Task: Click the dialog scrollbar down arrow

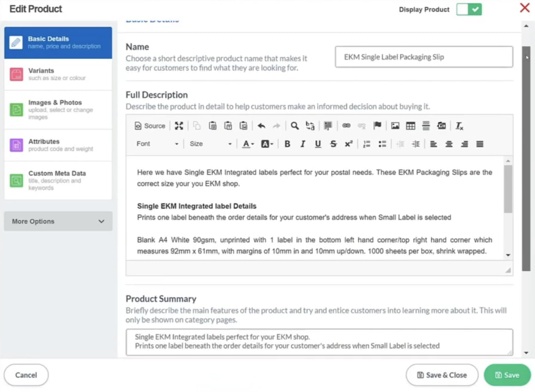Action: tap(526, 353)
